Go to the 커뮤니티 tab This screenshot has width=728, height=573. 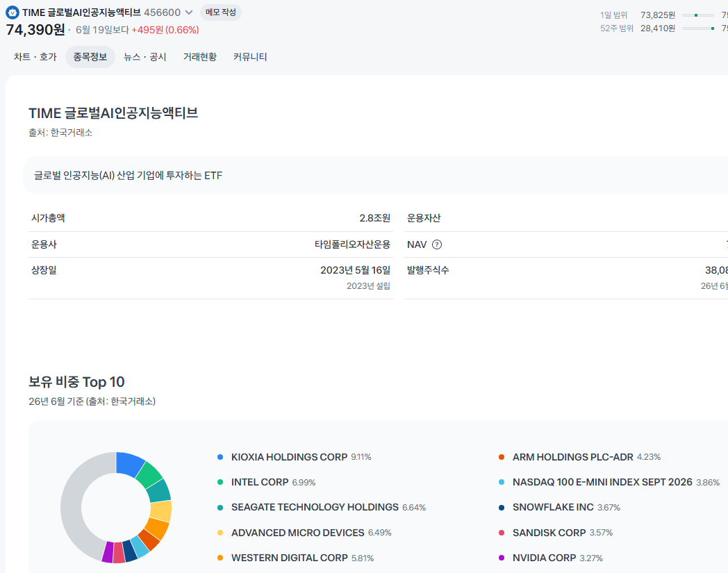[250, 57]
